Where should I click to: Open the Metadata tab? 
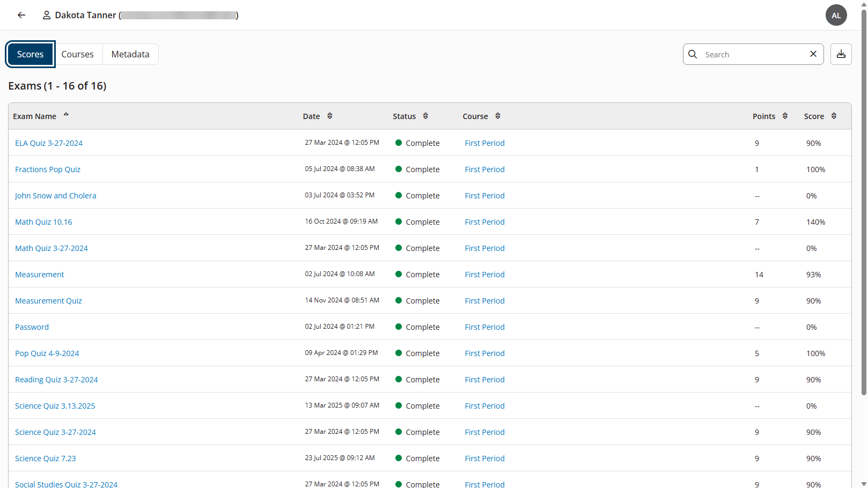point(130,54)
